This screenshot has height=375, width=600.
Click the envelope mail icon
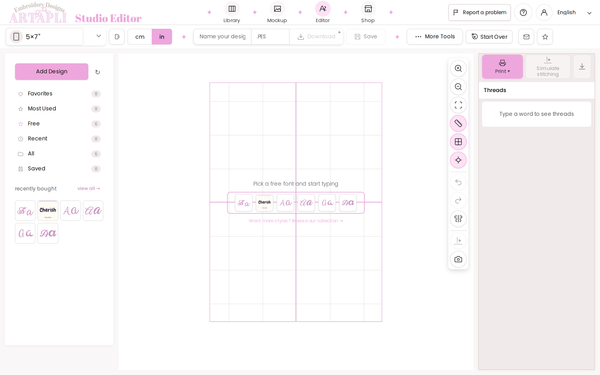point(526,37)
